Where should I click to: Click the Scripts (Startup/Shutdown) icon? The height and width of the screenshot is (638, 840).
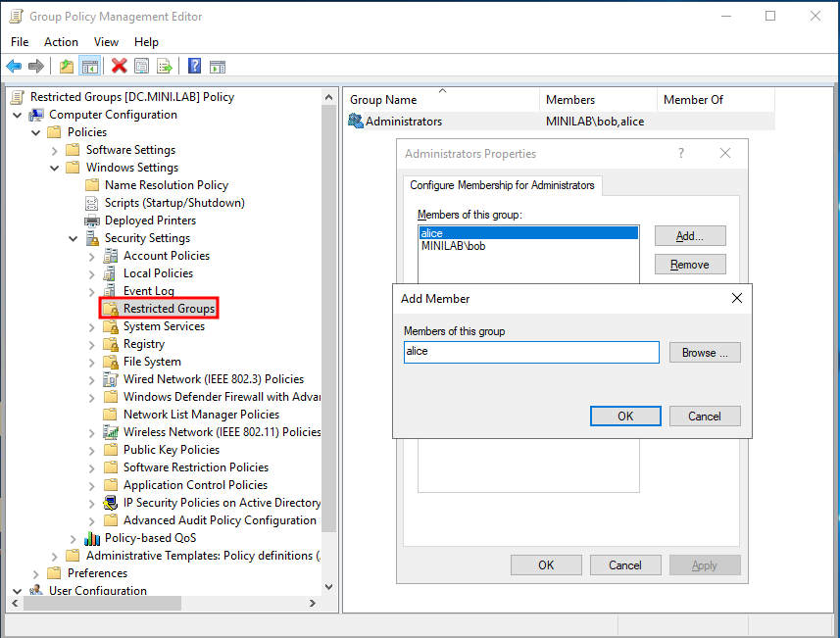pos(92,203)
